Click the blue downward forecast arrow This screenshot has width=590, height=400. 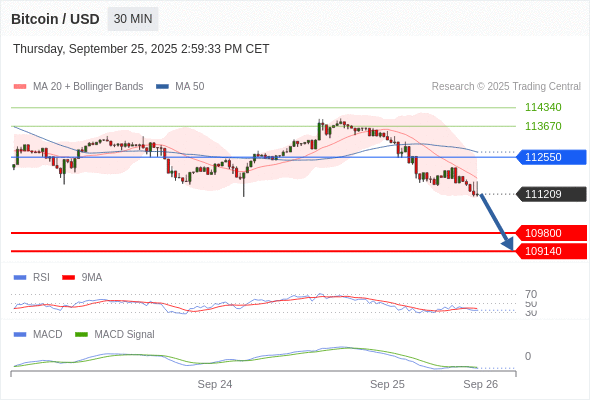click(497, 222)
